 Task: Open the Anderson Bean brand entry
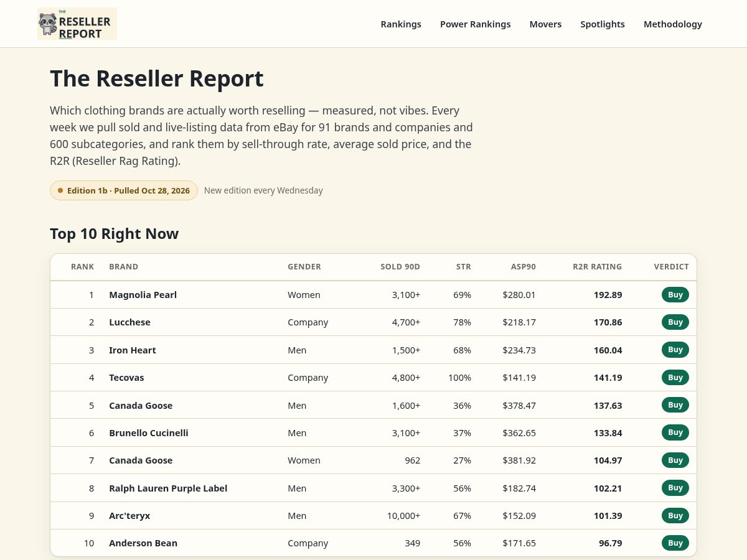(x=143, y=543)
